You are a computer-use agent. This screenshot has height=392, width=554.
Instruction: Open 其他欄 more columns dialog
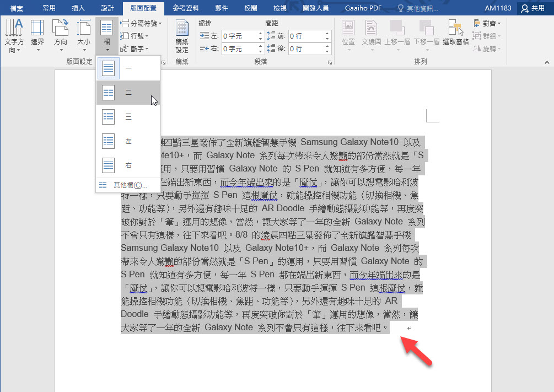coord(128,185)
